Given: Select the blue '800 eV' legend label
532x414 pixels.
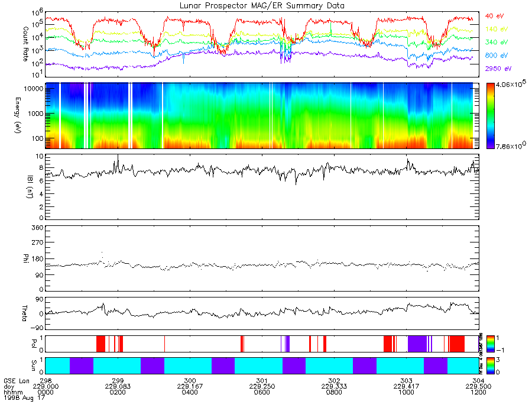Looking at the screenshot, I should (497, 56).
